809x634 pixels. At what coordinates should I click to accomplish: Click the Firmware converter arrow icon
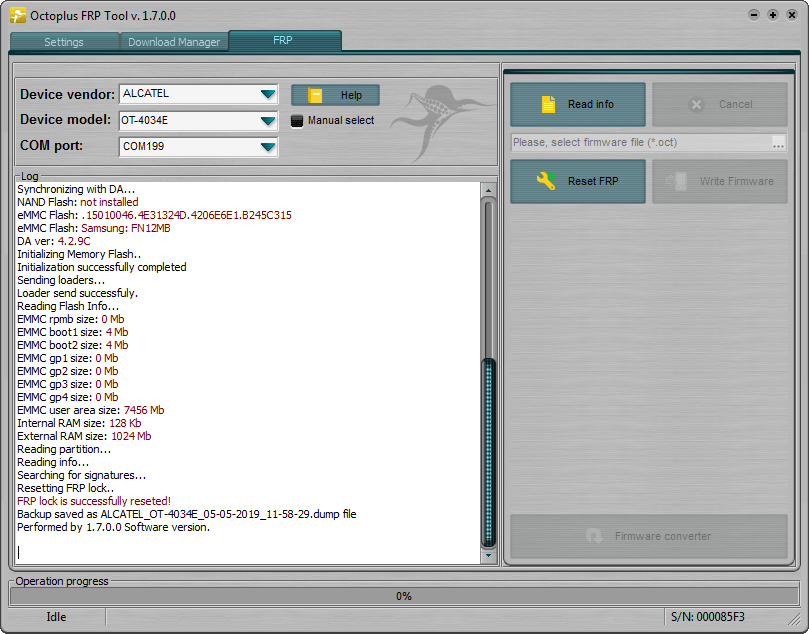(594, 536)
